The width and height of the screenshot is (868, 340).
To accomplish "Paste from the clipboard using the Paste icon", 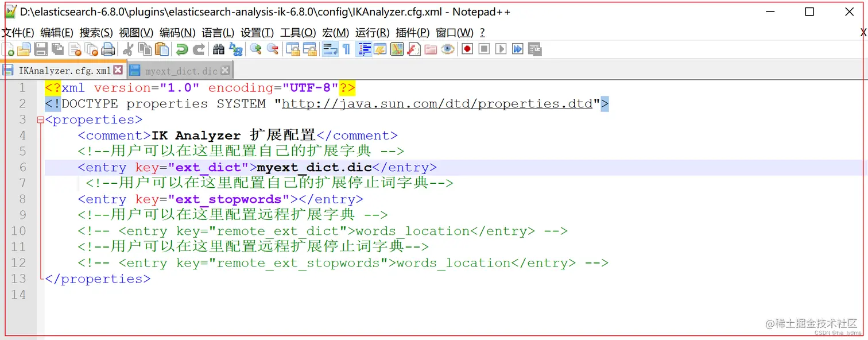I will pyautogui.click(x=162, y=49).
